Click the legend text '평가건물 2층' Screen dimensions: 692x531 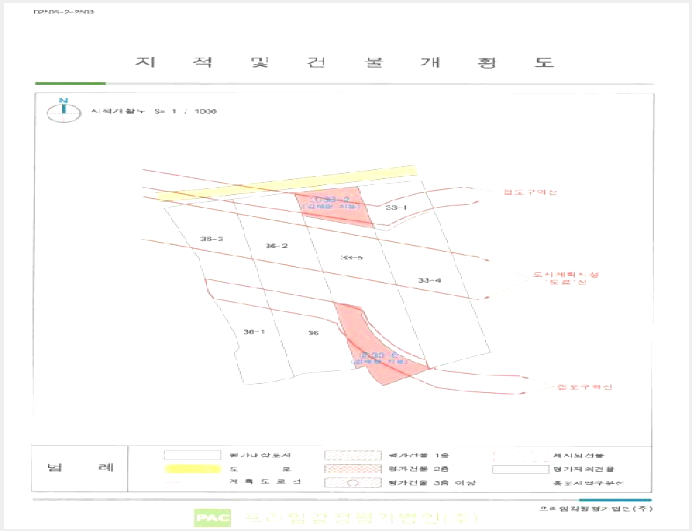pos(418,469)
